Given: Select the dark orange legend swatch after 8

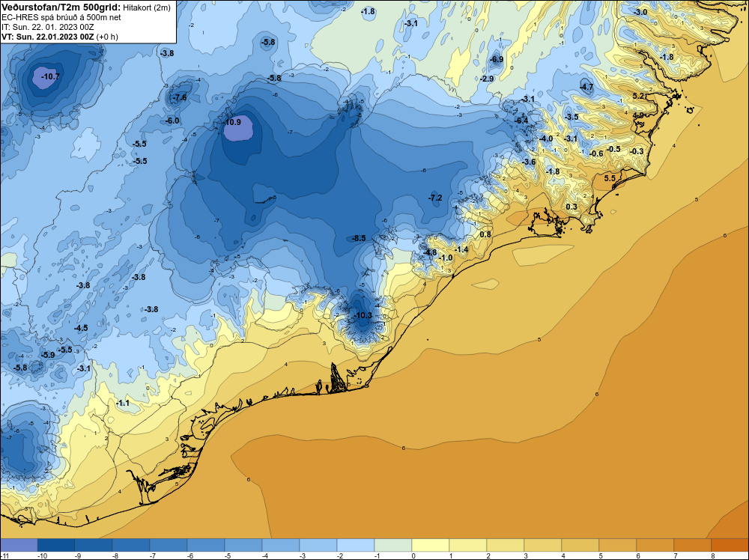Looking at the screenshot, I should coord(730,545).
